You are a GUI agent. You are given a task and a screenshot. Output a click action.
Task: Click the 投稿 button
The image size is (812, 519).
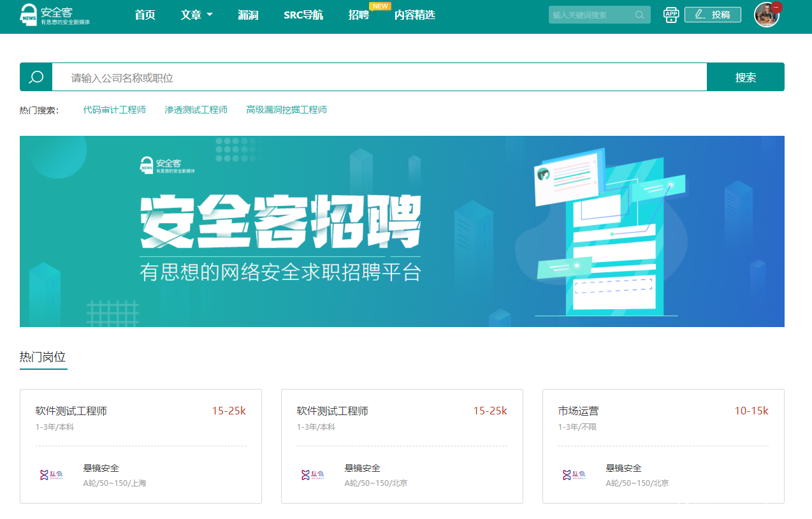(713, 15)
